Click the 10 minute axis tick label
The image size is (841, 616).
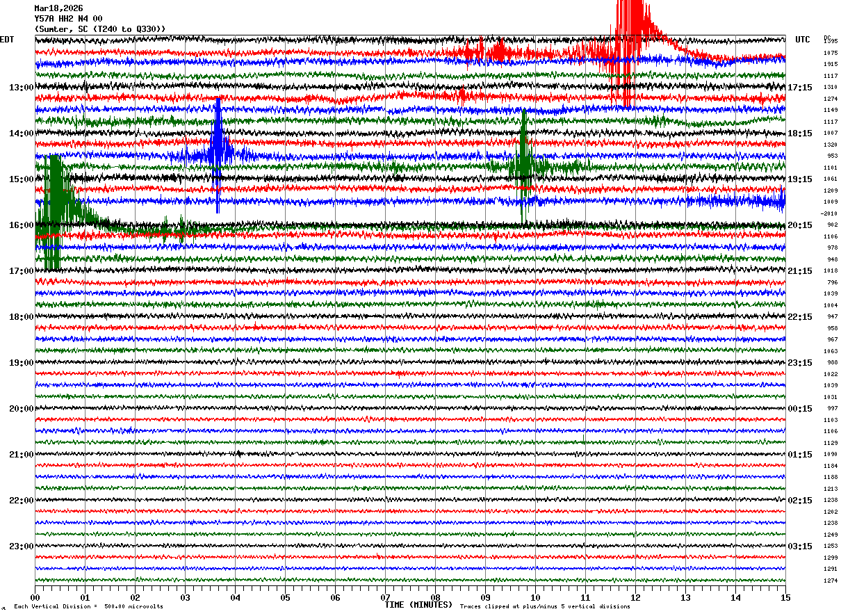(535, 597)
